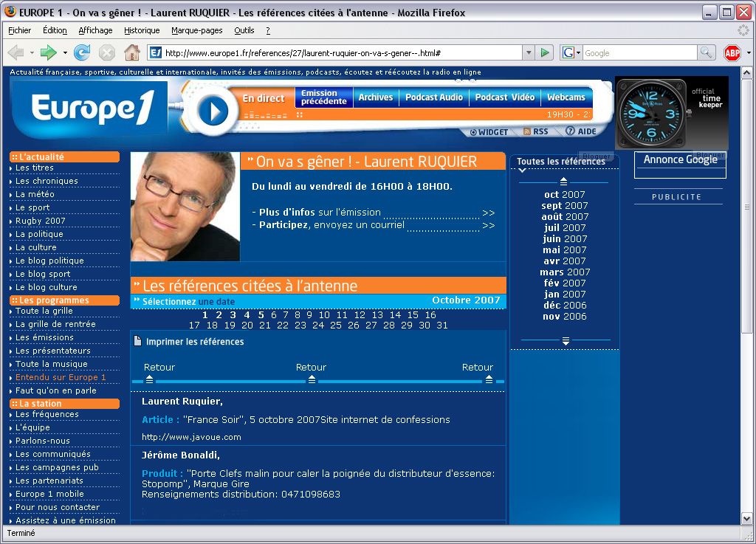The image size is (756, 544).
Task: Click the first Retour up-arrow icon
Action: (149, 379)
